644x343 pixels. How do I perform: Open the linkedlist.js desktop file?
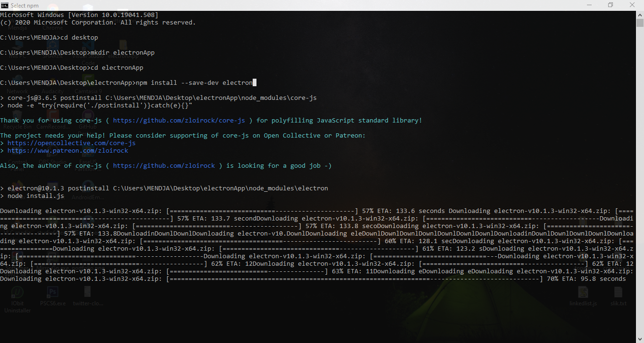coord(583,291)
